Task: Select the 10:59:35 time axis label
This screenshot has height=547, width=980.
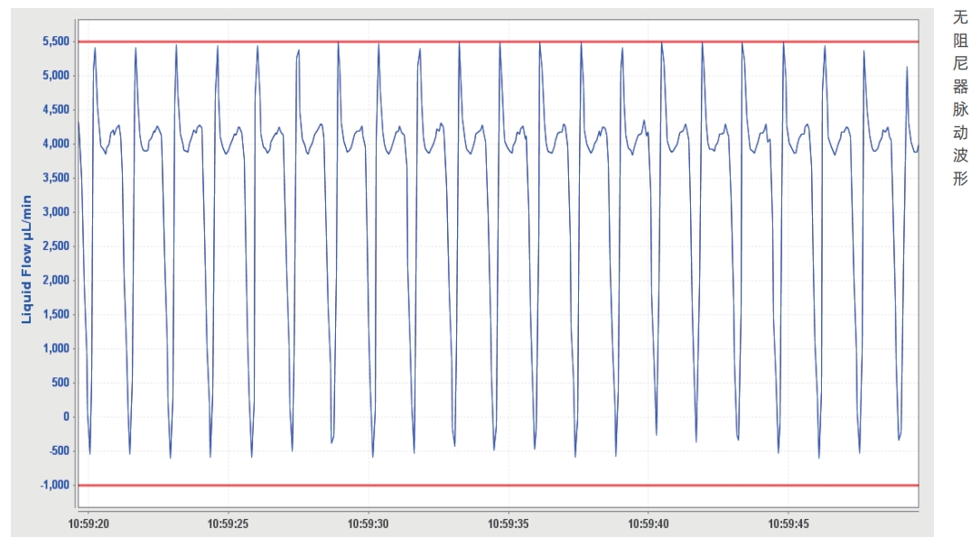Action: 508,524
